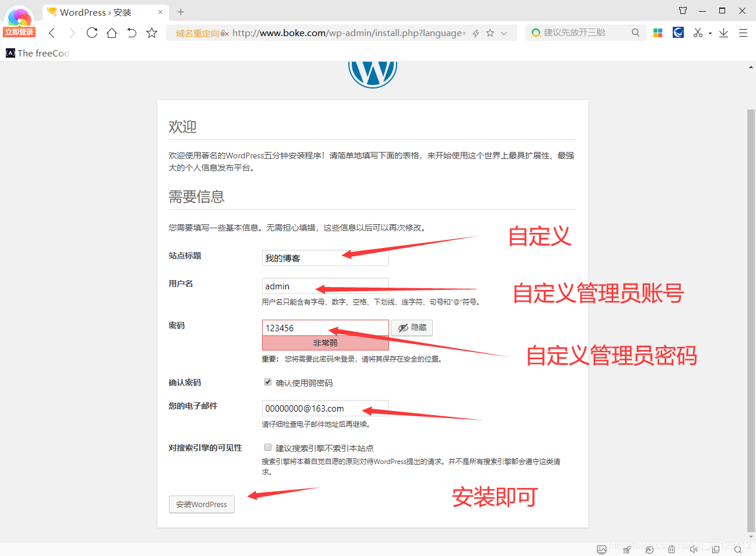Click the 立即登录 login badge
Image resolution: width=756 pixels, height=556 pixels.
tap(19, 32)
